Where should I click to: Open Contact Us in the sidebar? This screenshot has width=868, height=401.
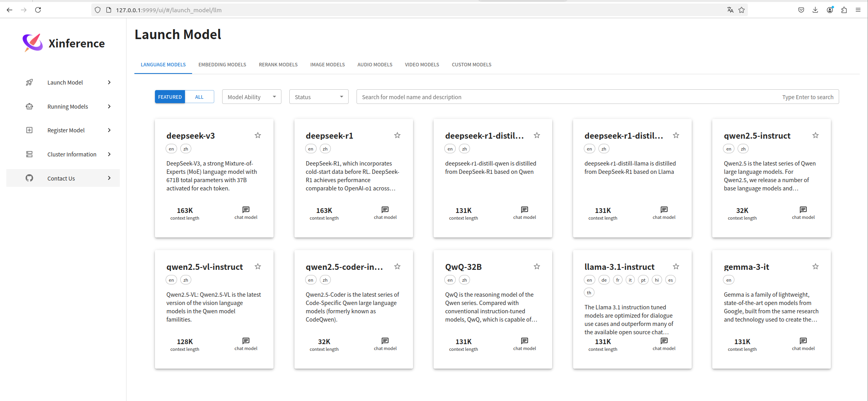[63, 178]
